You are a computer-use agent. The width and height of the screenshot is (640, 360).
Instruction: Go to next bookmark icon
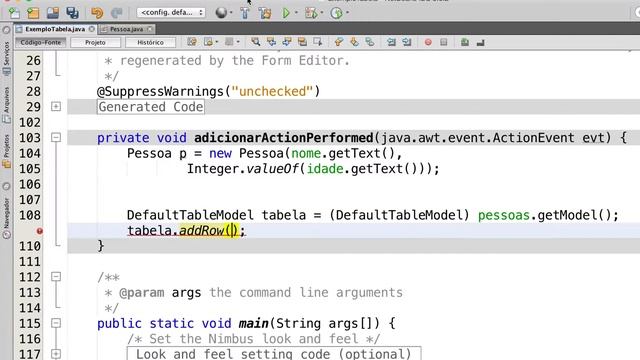(354, 42)
